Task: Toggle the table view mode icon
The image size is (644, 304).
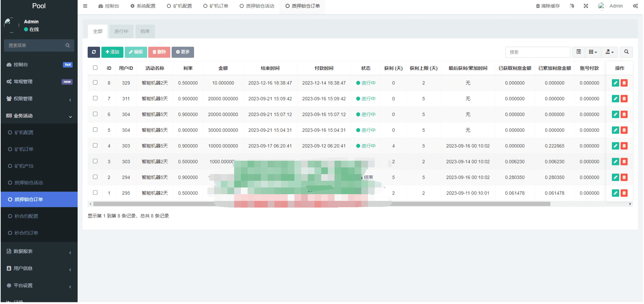Action: pos(579,52)
